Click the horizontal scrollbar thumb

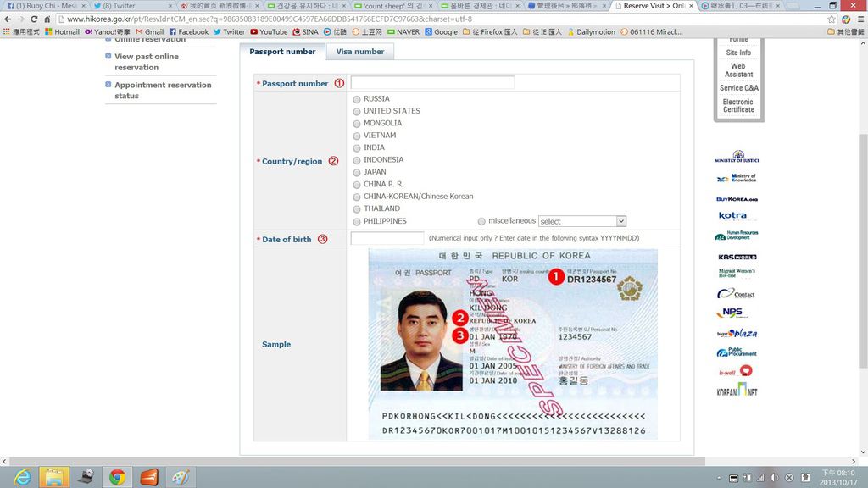[x=357, y=461]
